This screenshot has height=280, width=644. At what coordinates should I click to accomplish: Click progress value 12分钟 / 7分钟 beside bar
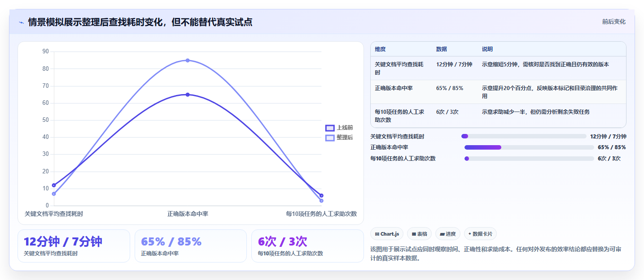(608, 136)
